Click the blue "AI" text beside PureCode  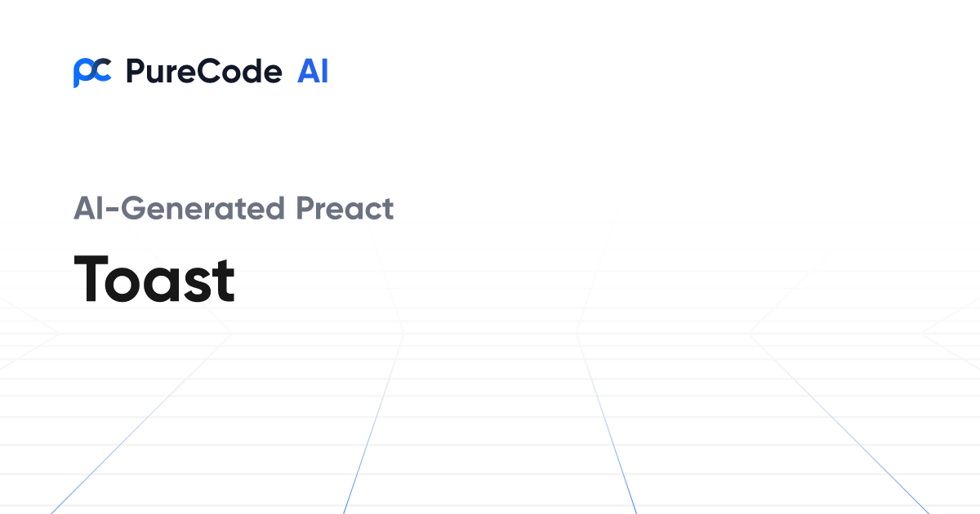point(313,73)
